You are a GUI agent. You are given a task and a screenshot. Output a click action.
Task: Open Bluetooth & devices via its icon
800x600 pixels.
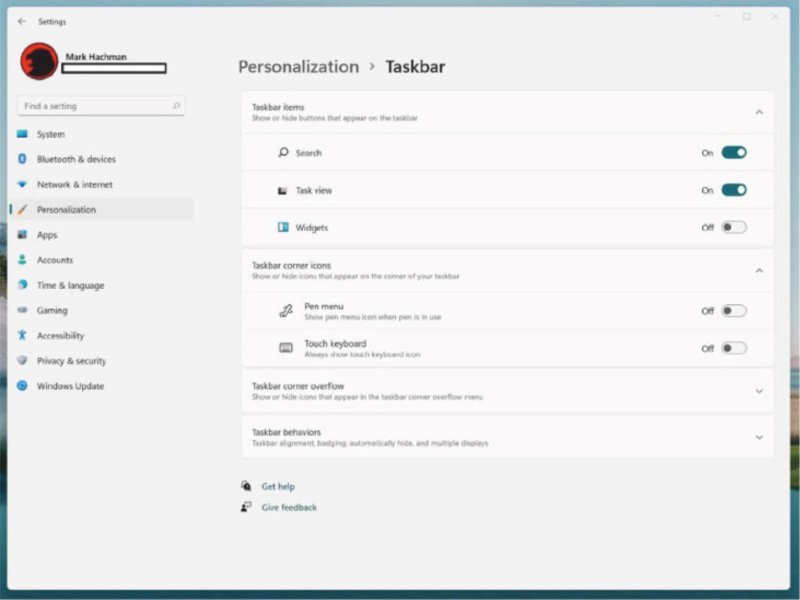click(22, 159)
